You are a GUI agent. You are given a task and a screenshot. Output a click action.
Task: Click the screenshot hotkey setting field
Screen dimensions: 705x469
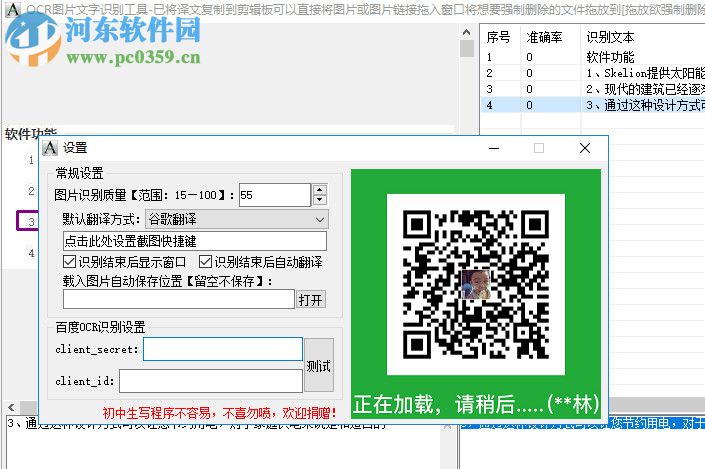[x=195, y=241]
